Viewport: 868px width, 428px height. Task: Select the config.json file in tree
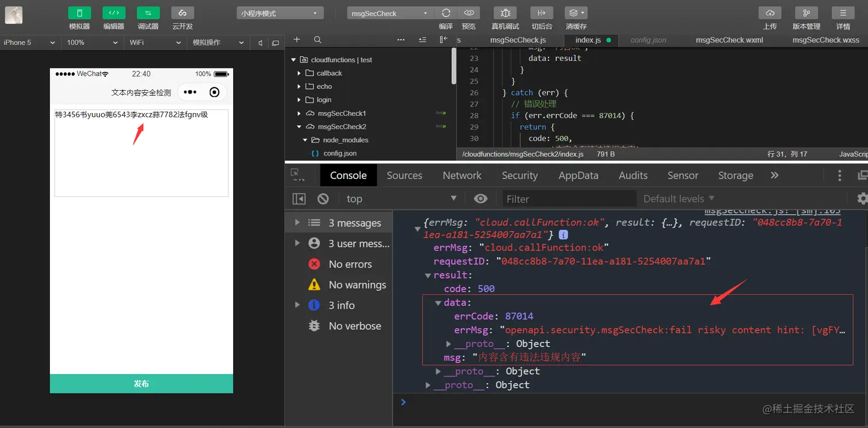tap(339, 153)
